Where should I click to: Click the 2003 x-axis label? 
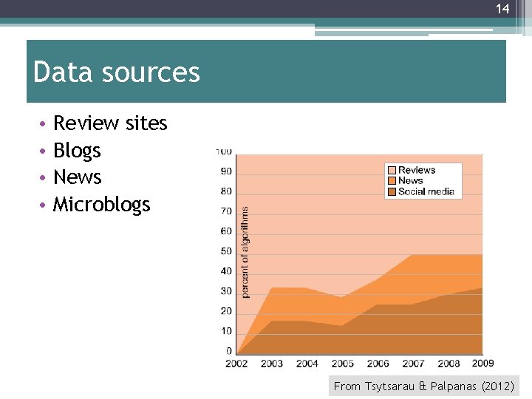(x=272, y=364)
